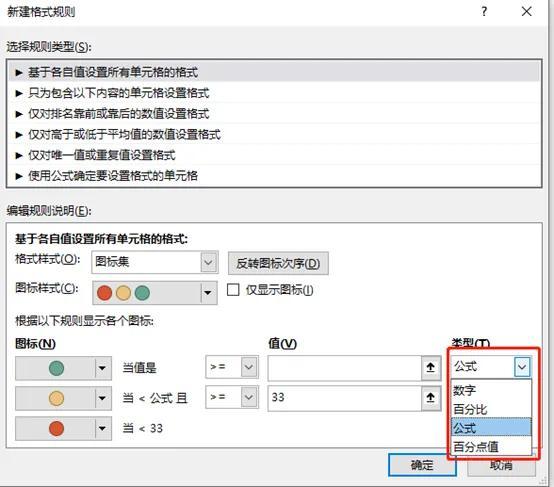Select rule type 仅对高于或低于平均值的数值设置格式
Screen dimensions: 554x487
pos(274,134)
